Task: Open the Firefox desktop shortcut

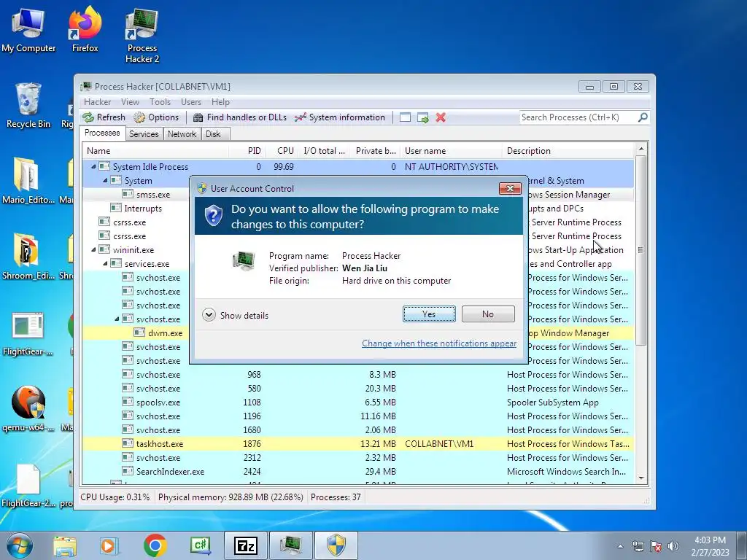Action: (85, 29)
